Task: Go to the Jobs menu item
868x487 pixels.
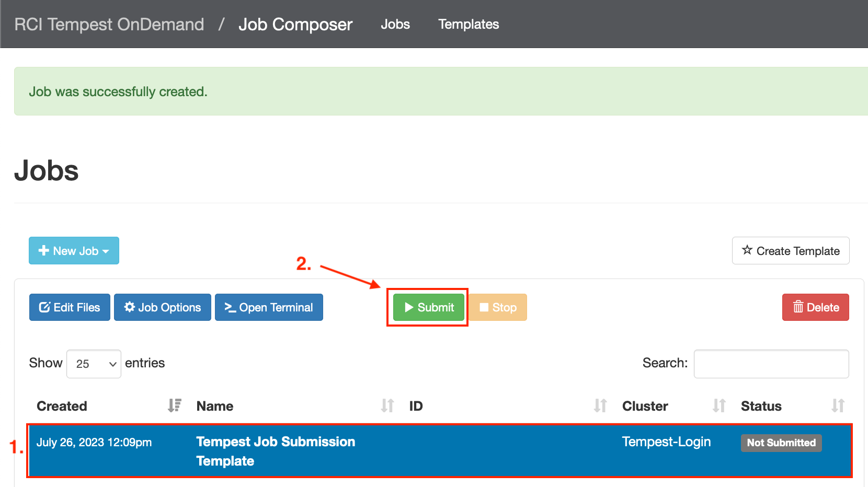Action: [x=395, y=24]
